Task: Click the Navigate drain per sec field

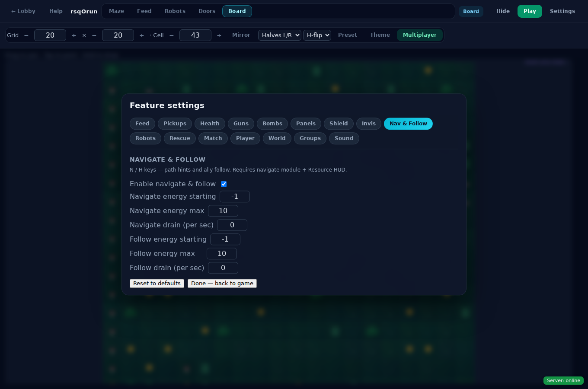Action: [x=232, y=225]
